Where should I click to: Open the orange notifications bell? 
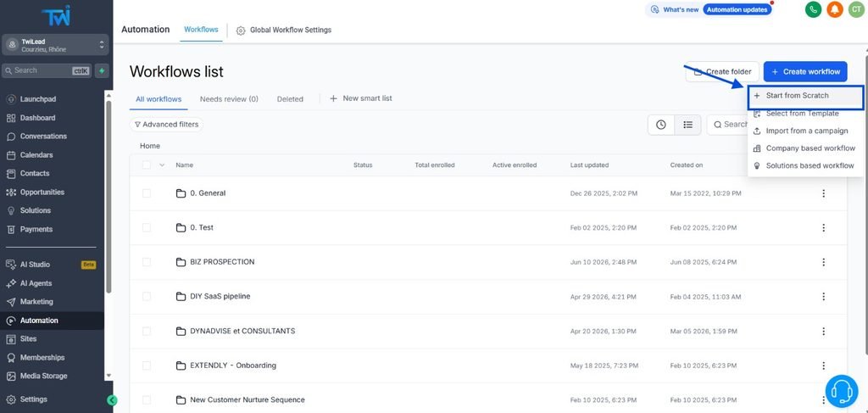835,9
